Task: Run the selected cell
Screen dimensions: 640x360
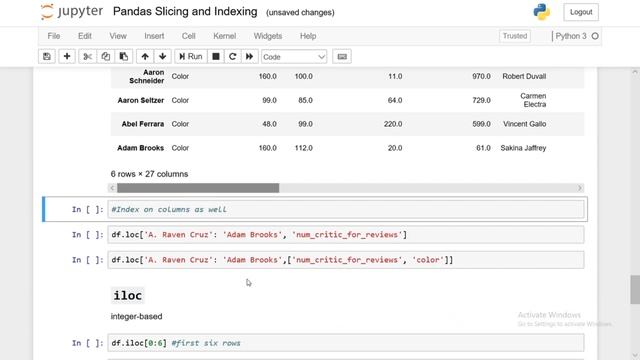Action: (x=191, y=57)
